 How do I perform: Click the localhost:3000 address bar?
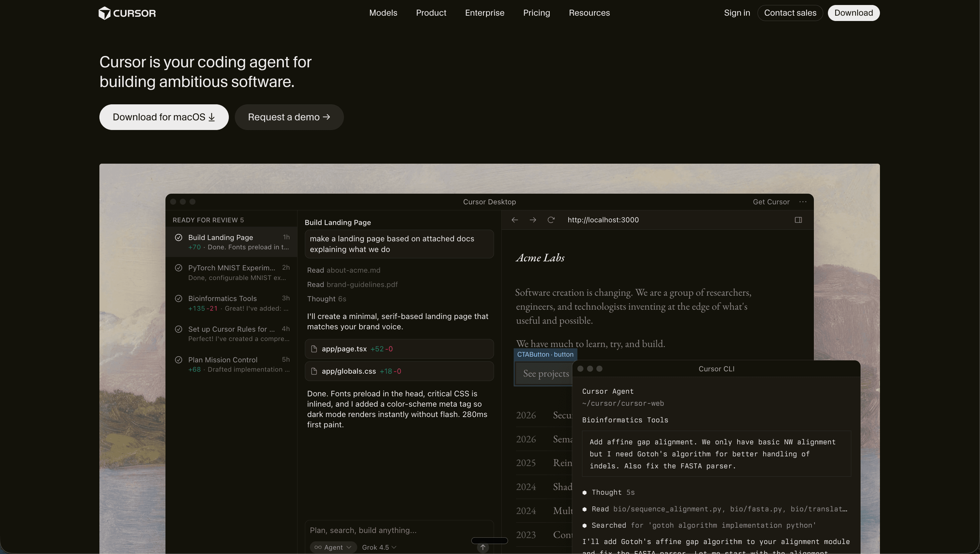pos(603,220)
